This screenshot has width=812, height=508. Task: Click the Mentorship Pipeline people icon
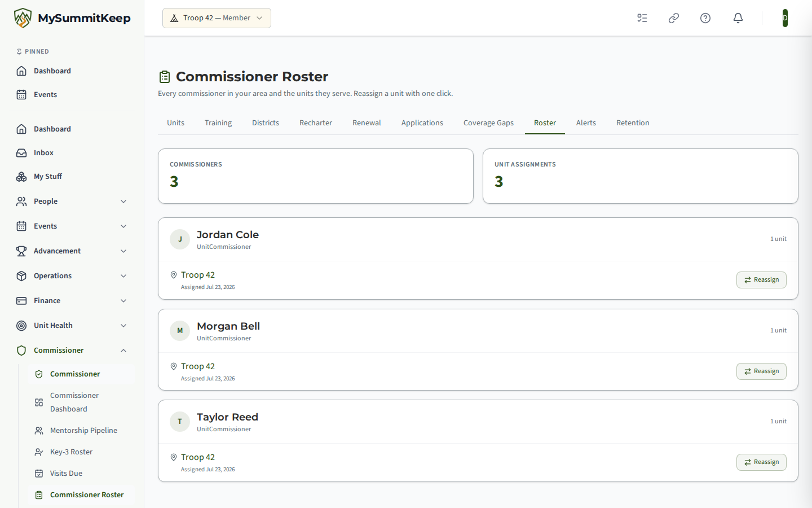click(39, 431)
